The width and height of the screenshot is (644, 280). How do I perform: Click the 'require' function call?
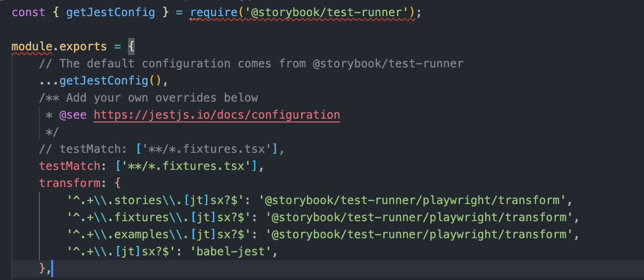pyautogui.click(x=213, y=12)
